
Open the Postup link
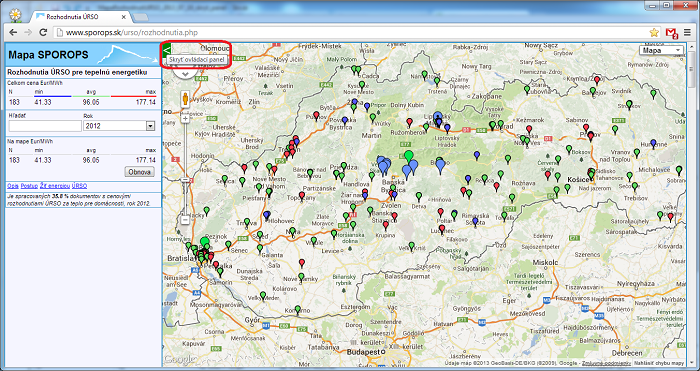pyautogui.click(x=29, y=186)
